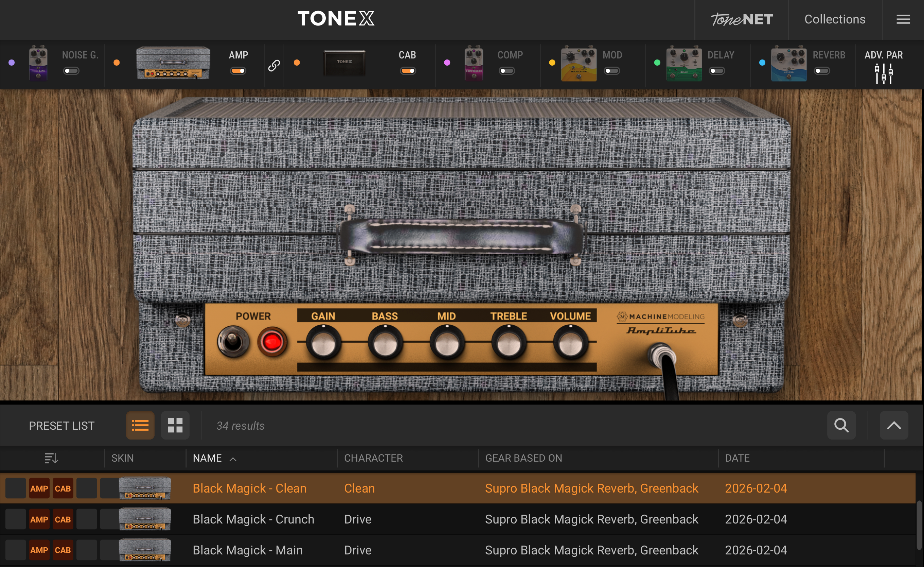
Task: Collapse the preset list with chevron
Action: pyautogui.click(x=894, y=425)
